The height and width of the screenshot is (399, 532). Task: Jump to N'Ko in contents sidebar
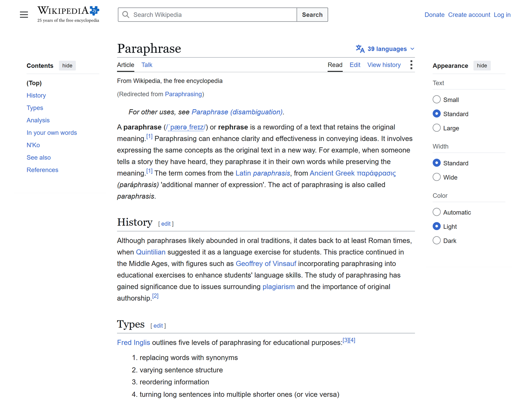point(33,145)
